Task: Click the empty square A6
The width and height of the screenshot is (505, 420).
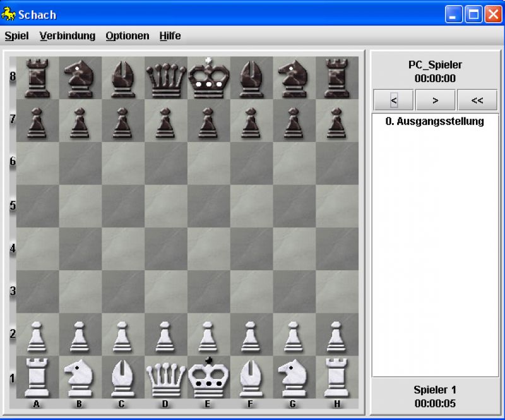Action: [x=37, y=164]
